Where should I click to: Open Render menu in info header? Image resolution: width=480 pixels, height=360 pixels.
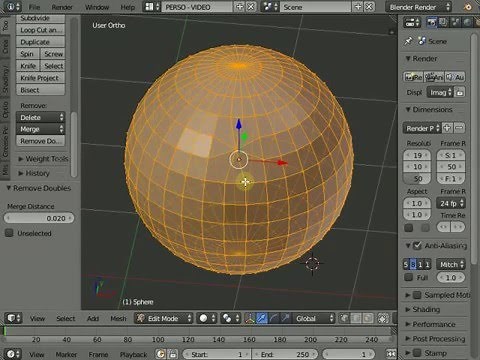[62, 7]
